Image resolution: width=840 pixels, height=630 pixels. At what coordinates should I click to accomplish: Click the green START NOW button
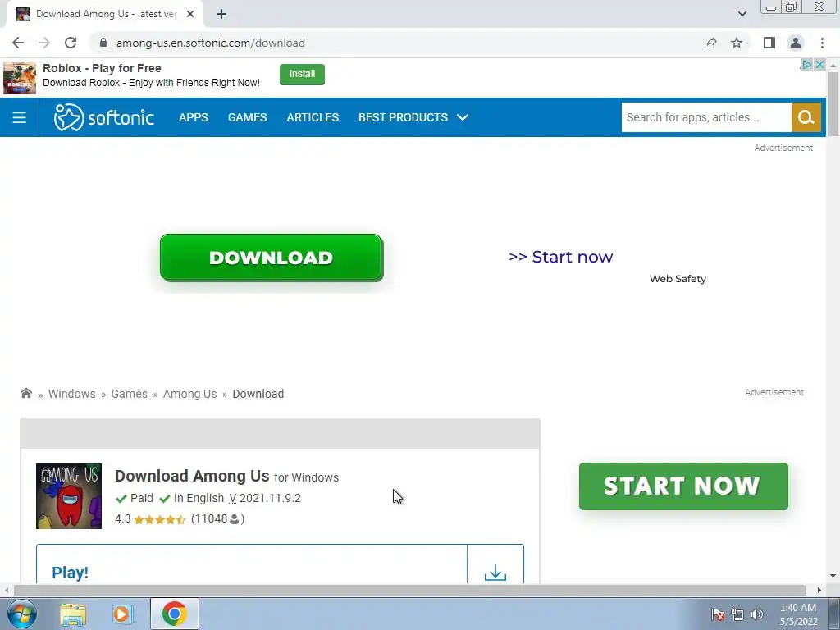pos(683,486)
